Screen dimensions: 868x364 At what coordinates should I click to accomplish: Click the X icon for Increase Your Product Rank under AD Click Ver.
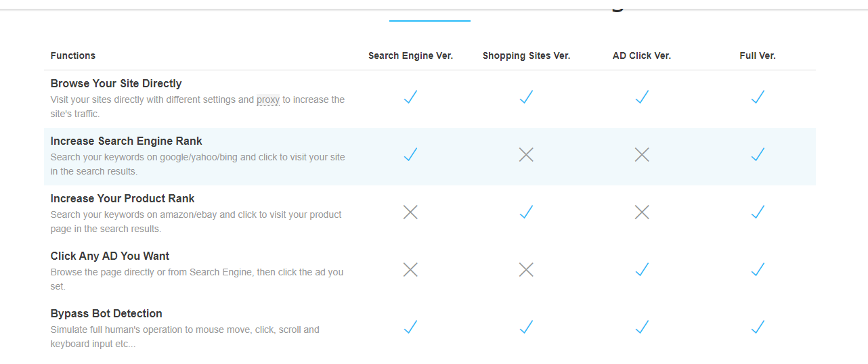tap(642, 212)
